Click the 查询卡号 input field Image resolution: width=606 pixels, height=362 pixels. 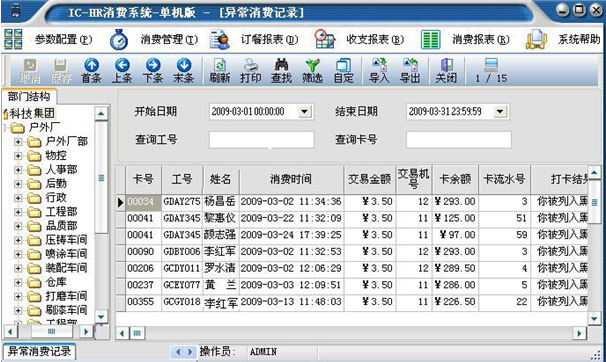click(x=459, y=139)
